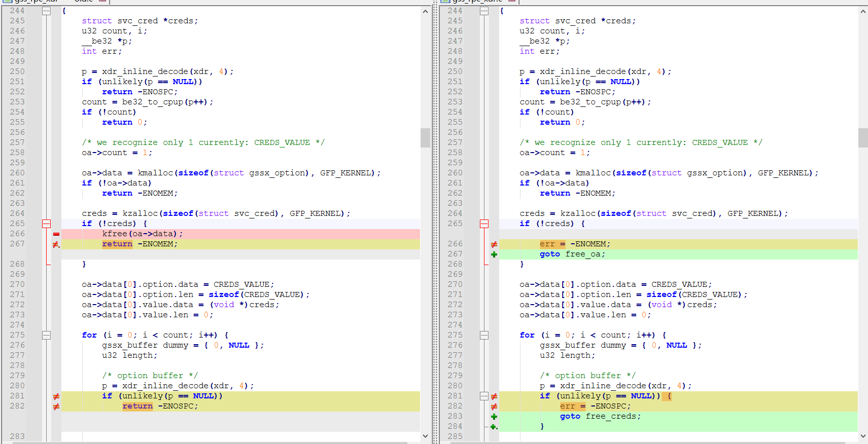Click the red minus marker on left line 266
This screenshot has height=444, width=868.
click(x=56, y=234)
